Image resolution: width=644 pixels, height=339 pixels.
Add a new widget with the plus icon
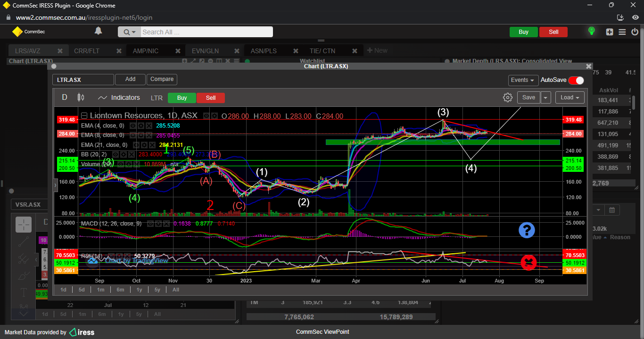(610, 32)
